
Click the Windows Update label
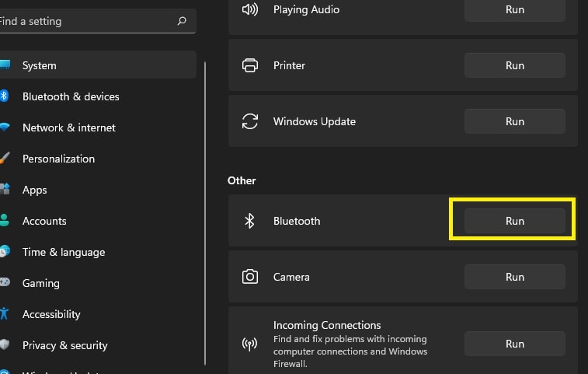(x=315, y=121)
